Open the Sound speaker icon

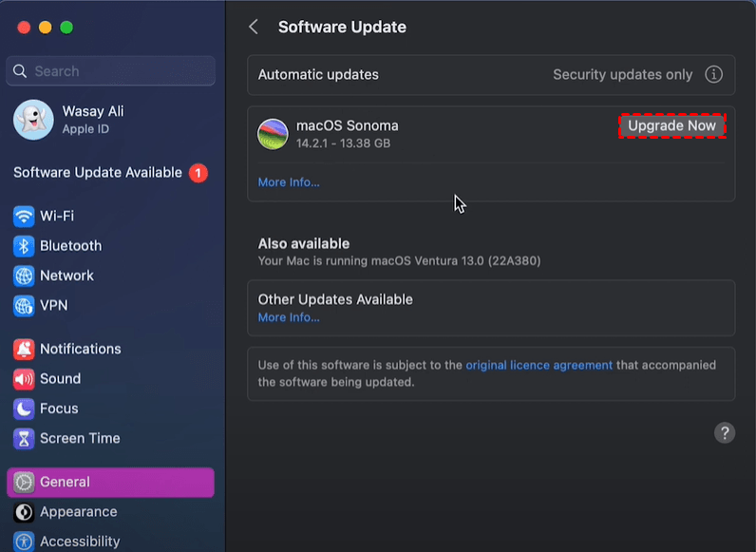[x=24, y=379]
